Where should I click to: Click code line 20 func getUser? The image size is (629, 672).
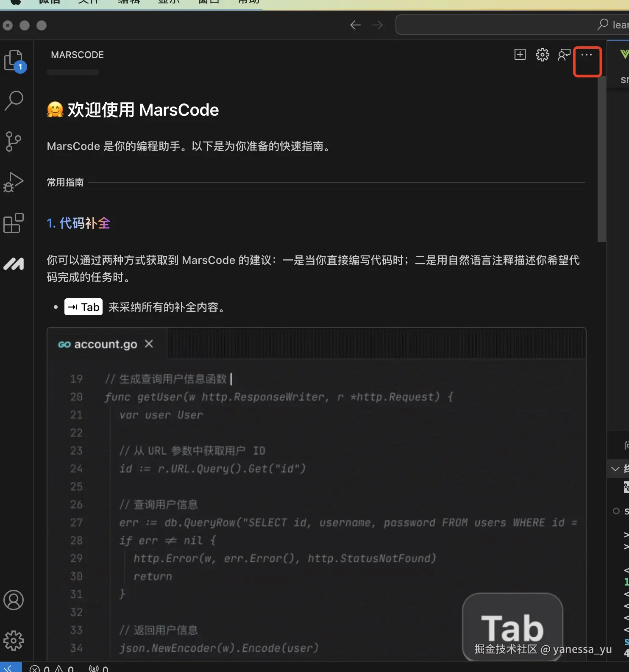tap(279, 397)
